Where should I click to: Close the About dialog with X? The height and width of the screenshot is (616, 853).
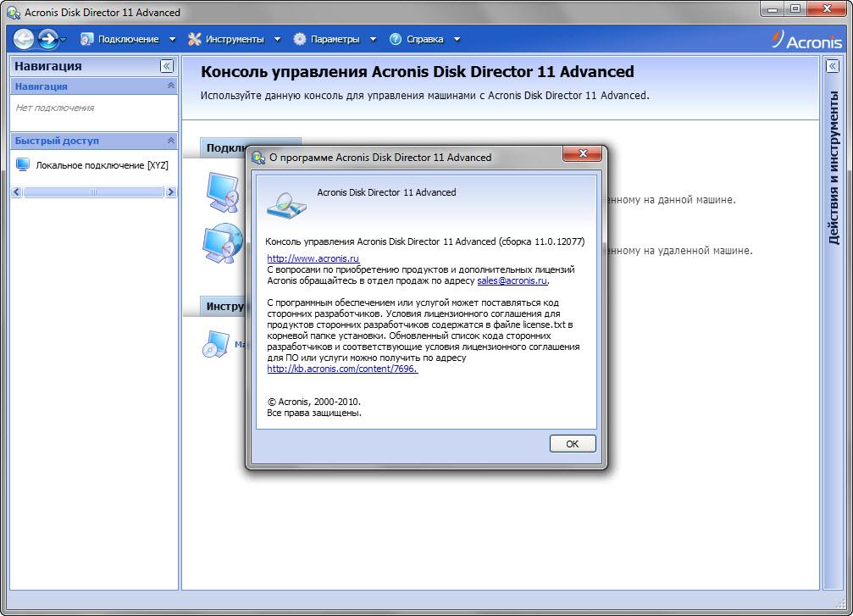[x=582, y=154]
